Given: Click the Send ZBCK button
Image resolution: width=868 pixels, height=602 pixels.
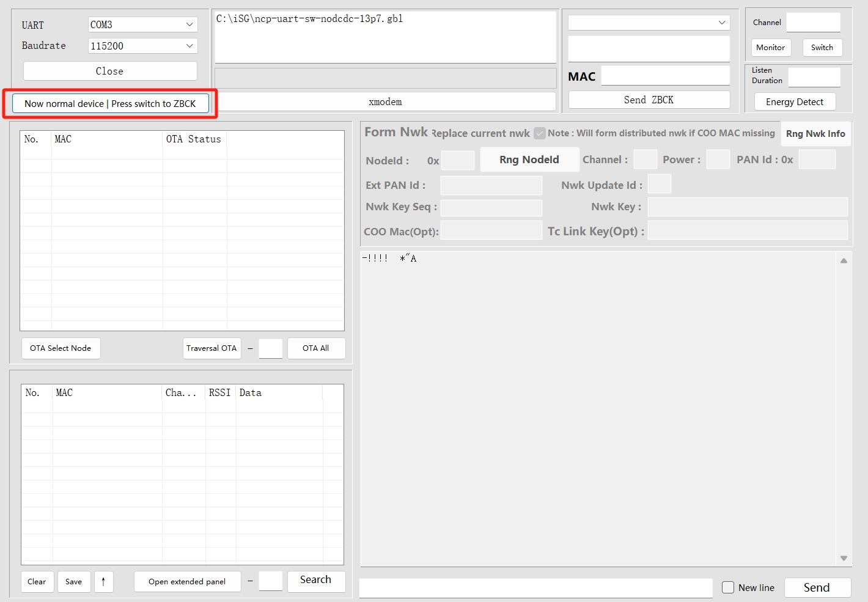Looking at the screenshot, I should 649,100.
